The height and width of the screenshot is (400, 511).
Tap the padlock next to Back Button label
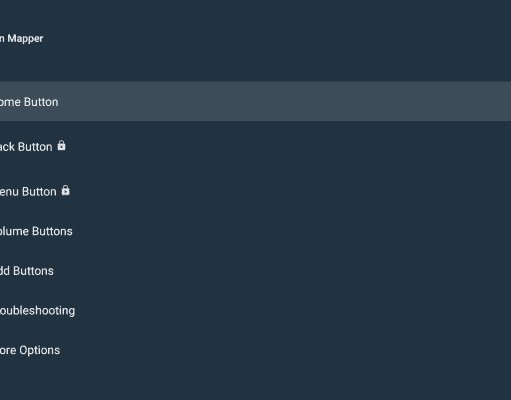[61, 146]
